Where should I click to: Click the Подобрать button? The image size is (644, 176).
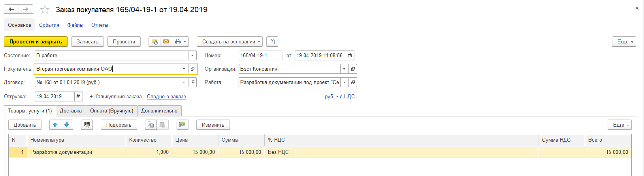click(x=119, y=125)
